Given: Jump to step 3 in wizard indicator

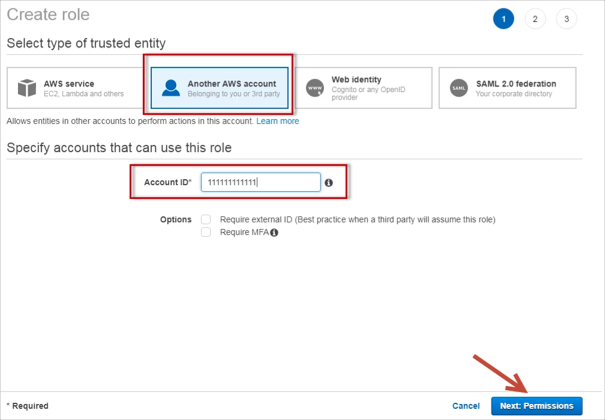Looking at the screenshot, I should (x=567, y=19).
